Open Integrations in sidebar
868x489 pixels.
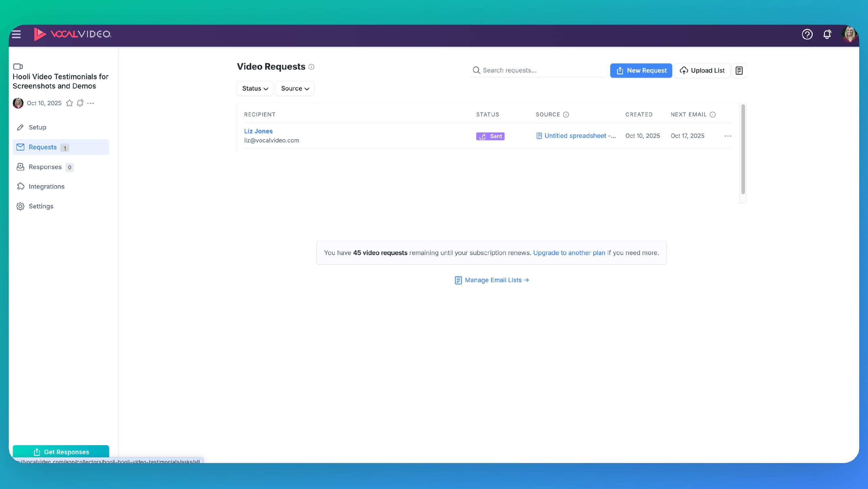[47, 186]
